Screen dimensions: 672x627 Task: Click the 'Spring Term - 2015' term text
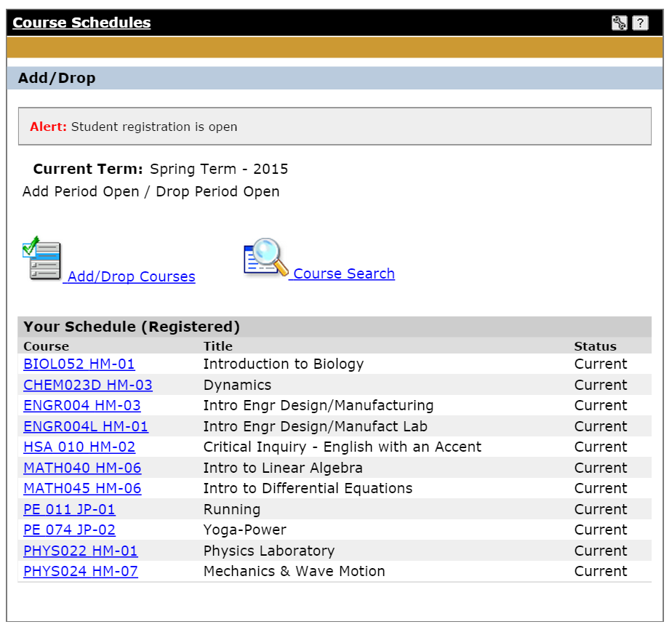coord(219,169)
